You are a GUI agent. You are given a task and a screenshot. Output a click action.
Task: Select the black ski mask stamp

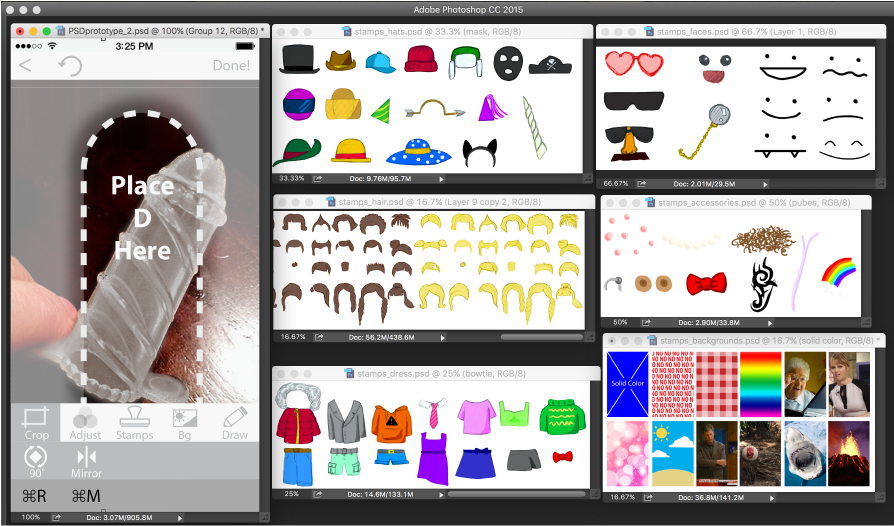507,63
